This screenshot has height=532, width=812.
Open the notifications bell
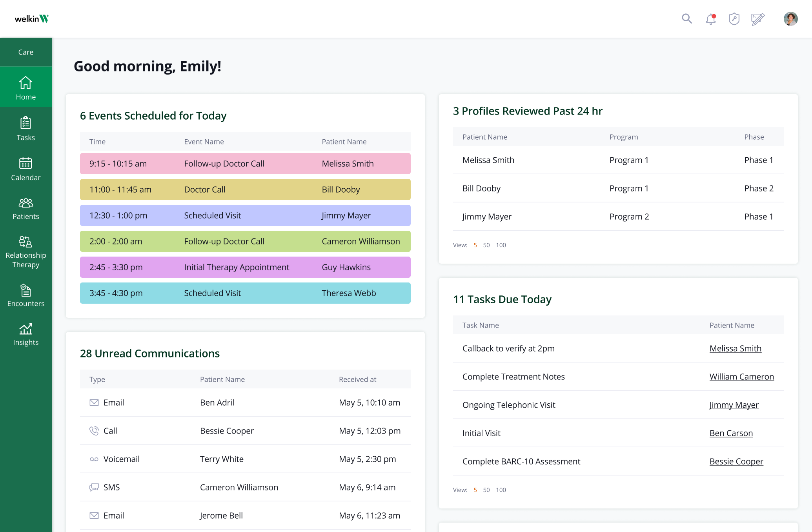[710, 18]
